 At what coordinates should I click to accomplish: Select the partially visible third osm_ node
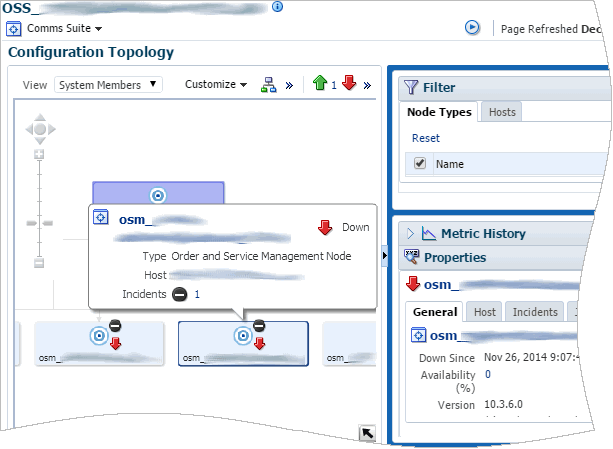pos(349,344)
